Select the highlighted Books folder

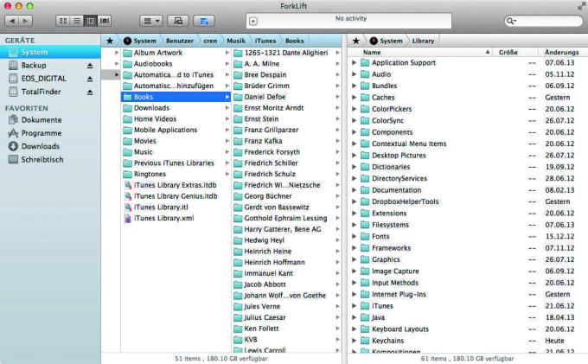pyautogui.click(x=176, y=97)
